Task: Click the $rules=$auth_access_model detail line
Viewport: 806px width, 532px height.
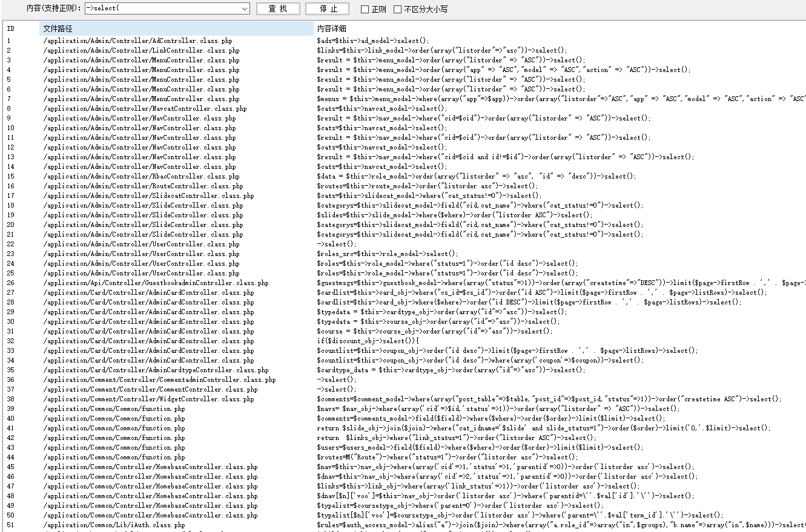Action: [x=561, y=525]
